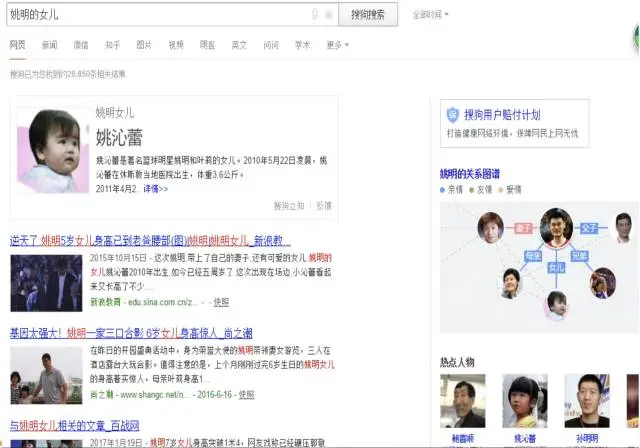Open 快照 for the edu.sina.com.cn result
The width and height of the screenshot is (640, 448).
coord(221,302)
